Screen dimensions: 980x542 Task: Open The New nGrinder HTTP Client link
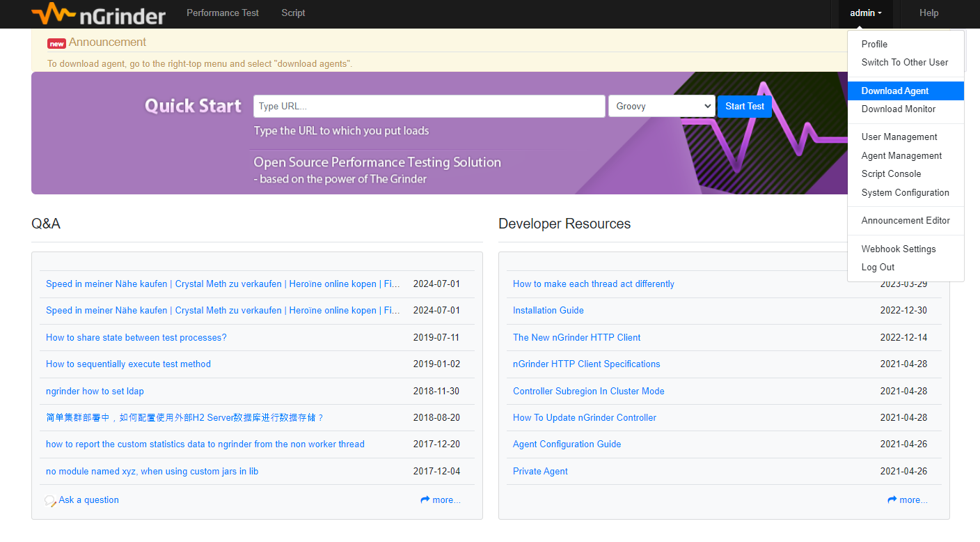click(577, 337)
